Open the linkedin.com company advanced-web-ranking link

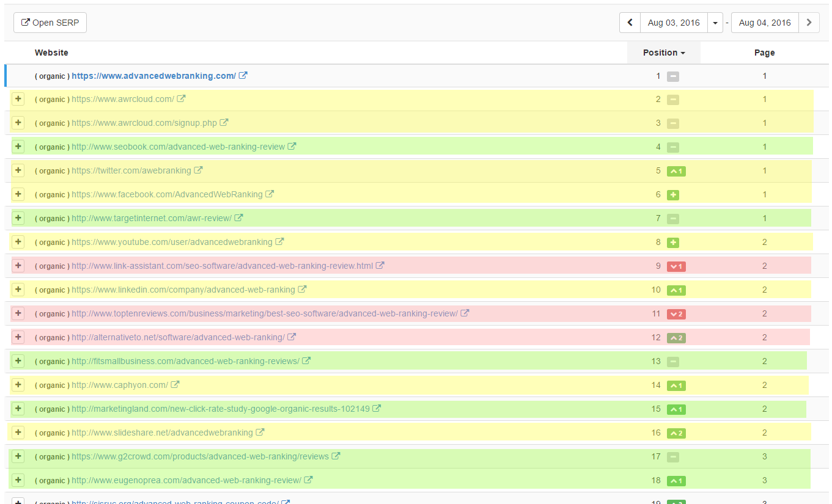(183, 290)
